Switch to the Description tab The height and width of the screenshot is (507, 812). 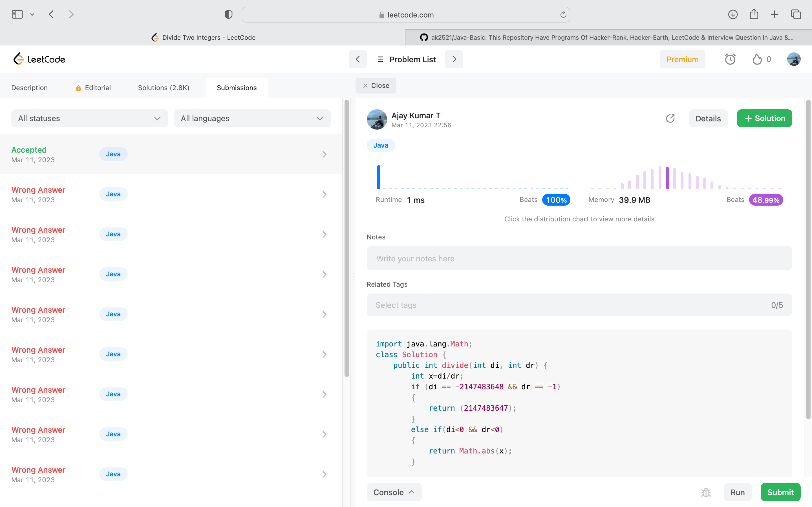(30, 88)
